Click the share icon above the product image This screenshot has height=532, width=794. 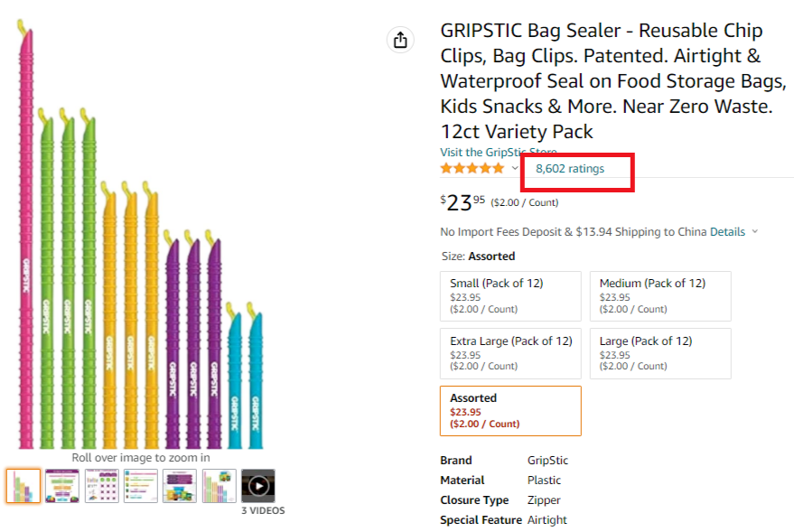click(400, 40)
